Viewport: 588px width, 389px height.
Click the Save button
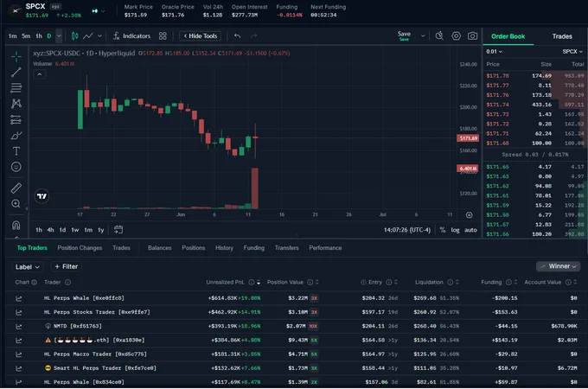pyautogui.click(x=404, y=35)
